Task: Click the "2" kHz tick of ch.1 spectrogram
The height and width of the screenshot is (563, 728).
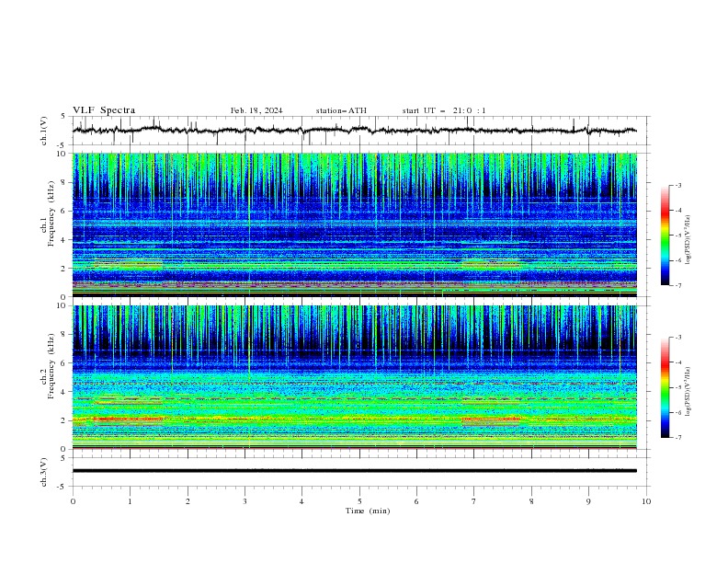Action: (65, 268)
